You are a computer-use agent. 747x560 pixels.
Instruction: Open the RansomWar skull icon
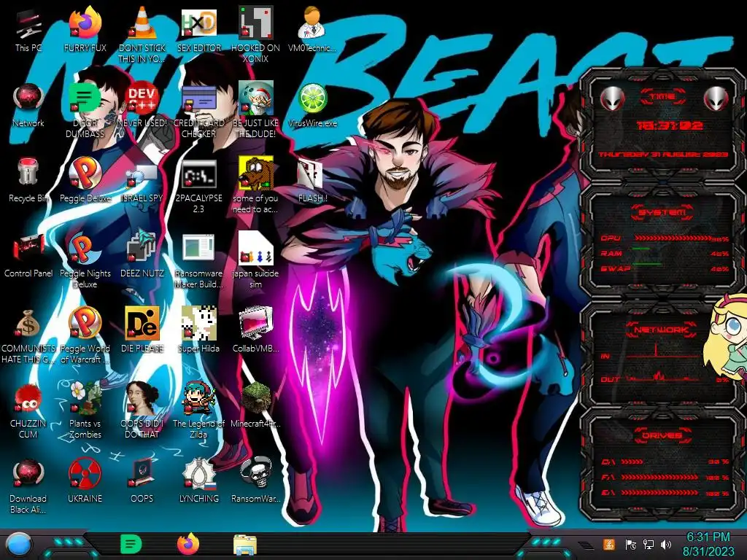point(255,481)
